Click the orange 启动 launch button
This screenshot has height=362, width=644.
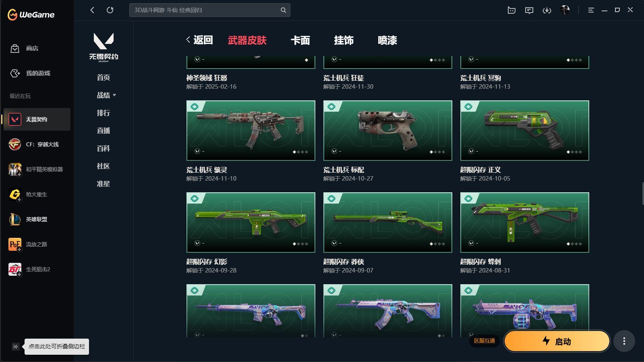(557, 341)
